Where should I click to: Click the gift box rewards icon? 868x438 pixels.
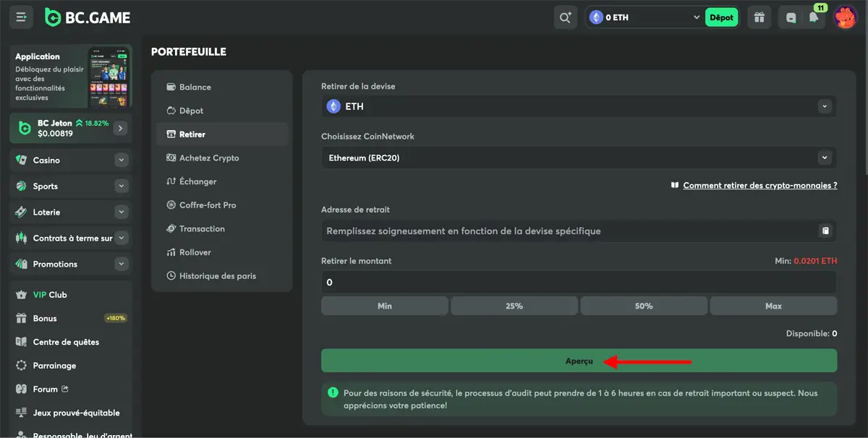click(758, 17)
